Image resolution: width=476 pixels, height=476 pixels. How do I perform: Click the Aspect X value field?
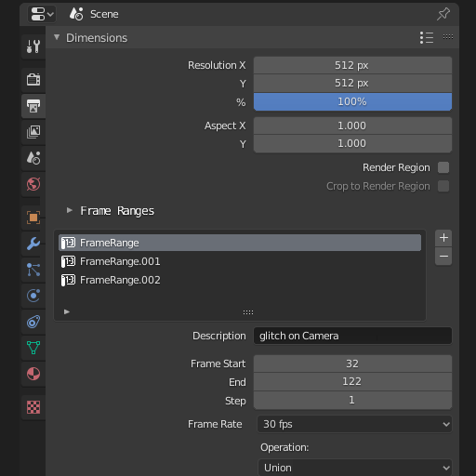point(352,126)
